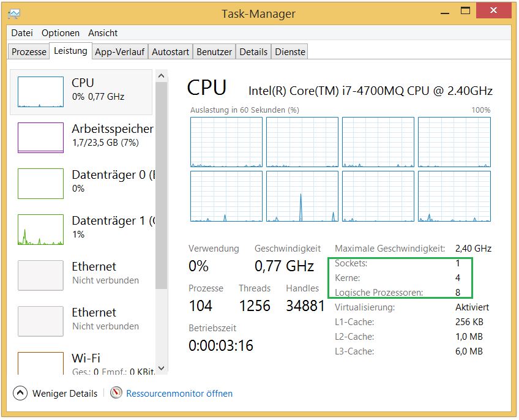Switch to the Prozesse tab
This screenshot has width=519, height=420.
(29, 52)
